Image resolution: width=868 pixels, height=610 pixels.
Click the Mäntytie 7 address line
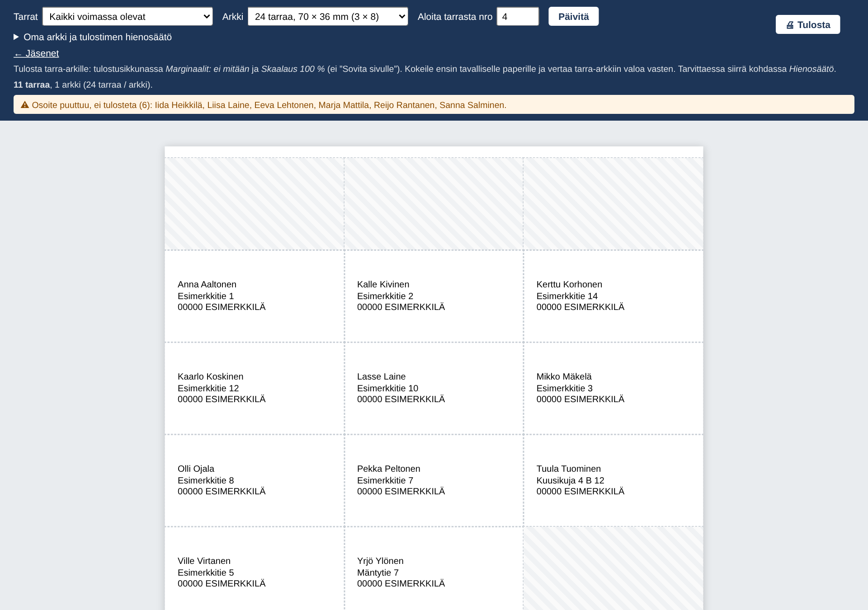click(377, 572)
